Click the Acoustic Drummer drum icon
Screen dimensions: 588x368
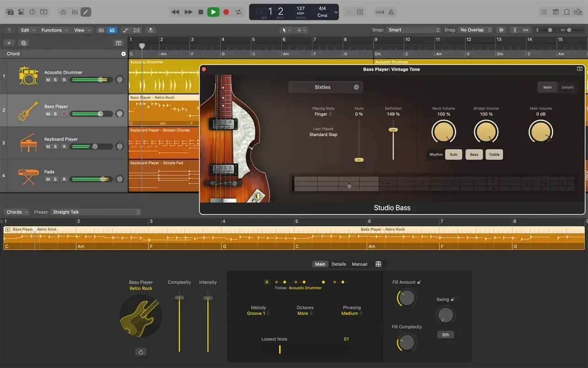pos(28,75)
